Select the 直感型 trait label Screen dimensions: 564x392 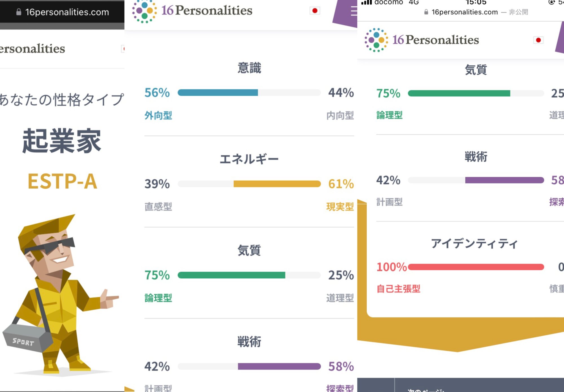pyautogui.click(x=158, y=207)
